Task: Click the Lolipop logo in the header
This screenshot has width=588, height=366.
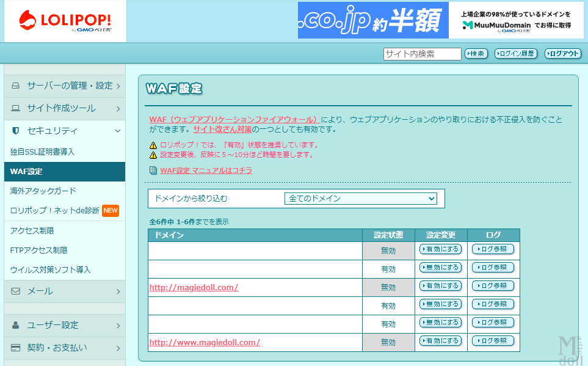Action: pyautogui.click(x=65, y=21)
